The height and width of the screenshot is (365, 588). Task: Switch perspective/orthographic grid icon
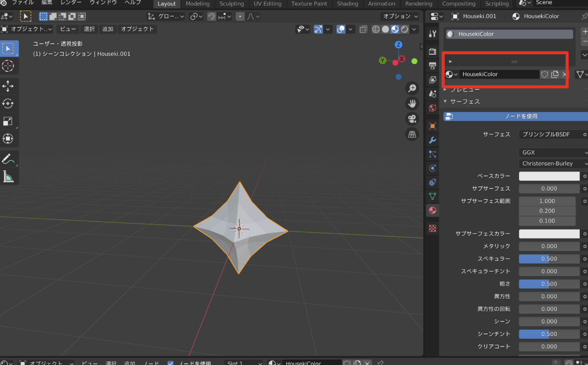[412, 134]
